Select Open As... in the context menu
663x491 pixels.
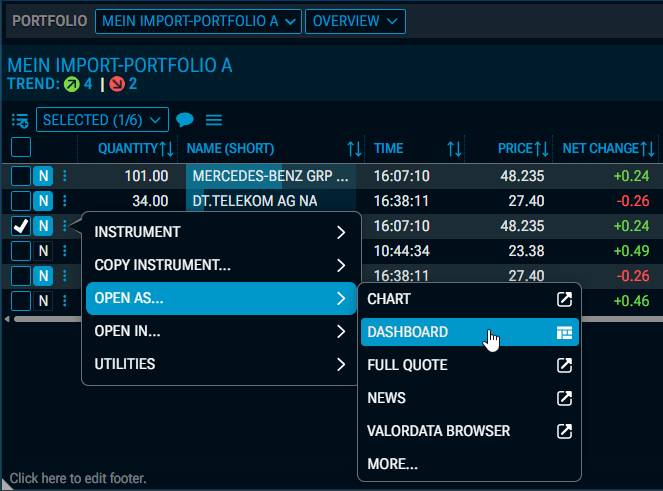[x=221, y=298]
